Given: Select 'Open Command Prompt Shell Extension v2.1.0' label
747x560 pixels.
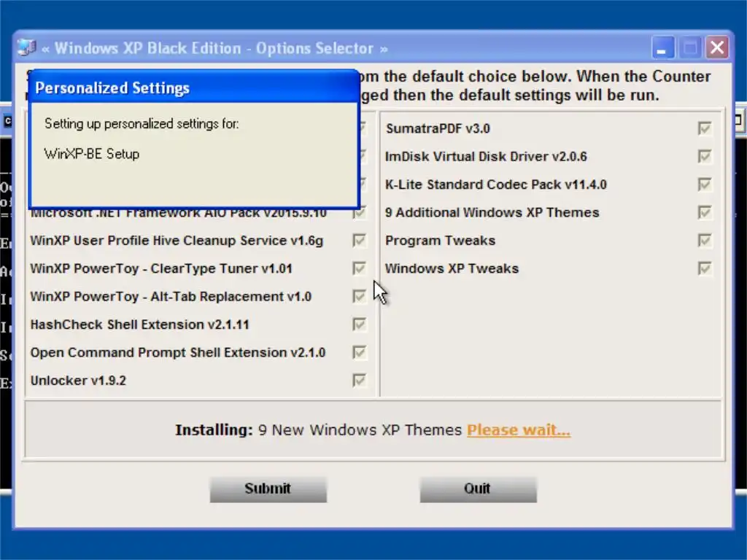Looking at the screenshot, I should tap(178, 353).
